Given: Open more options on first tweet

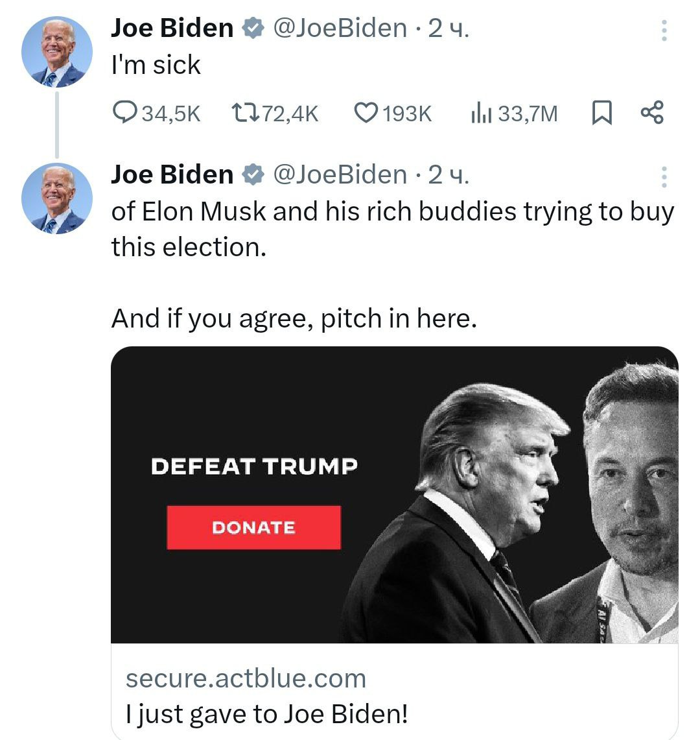Looking at the screenshot, I should point(664,30).
